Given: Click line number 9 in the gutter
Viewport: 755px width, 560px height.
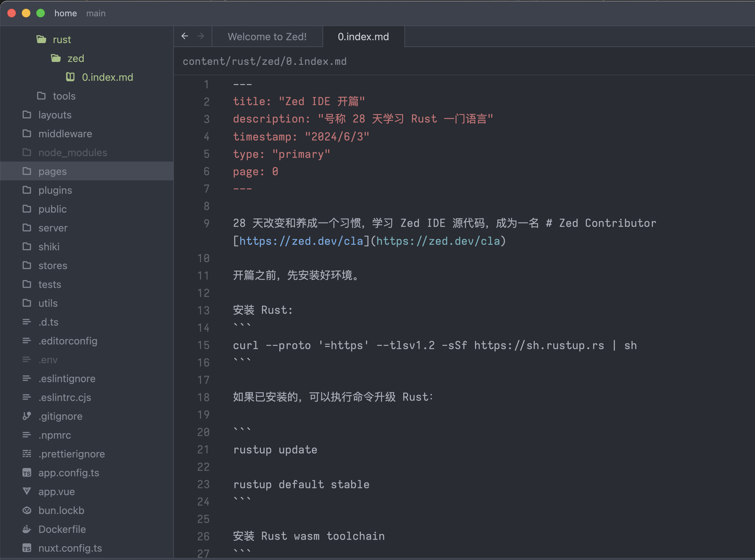Looking at the screenshot, I should tap(207, 223).
